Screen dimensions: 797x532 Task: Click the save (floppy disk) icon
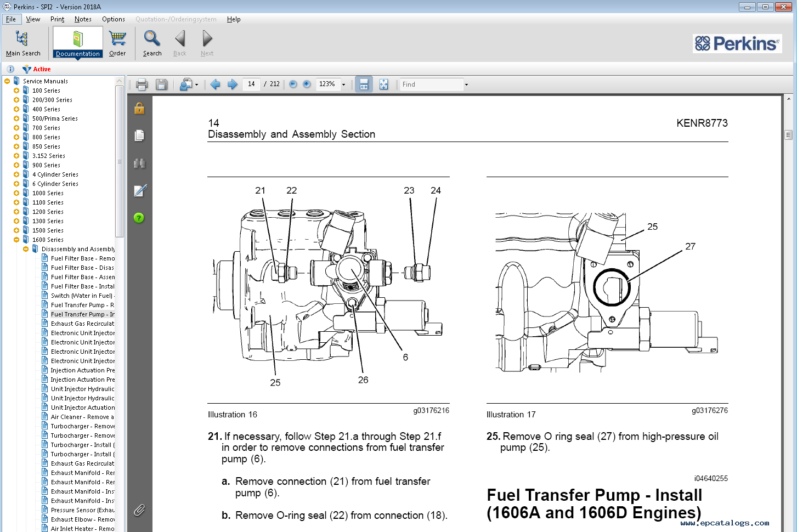point(161,84)
